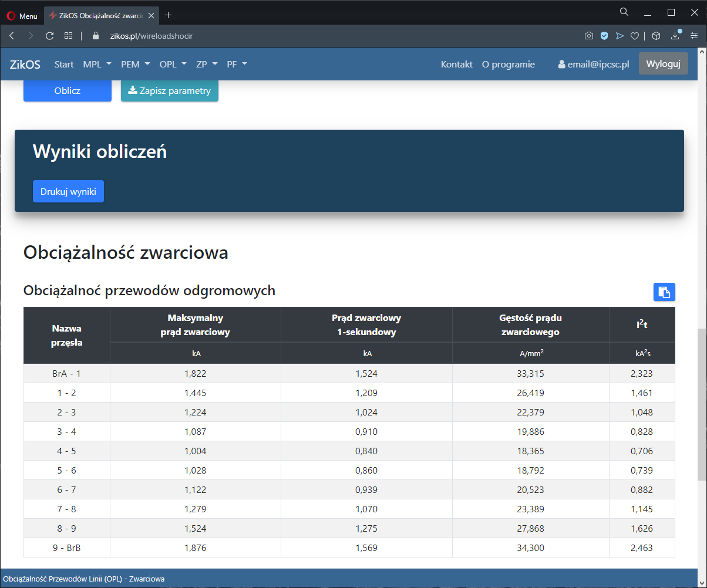Expand the ZP navigation dropdown
The width and height of the screenshot is (707, 588).
point(207,64)
